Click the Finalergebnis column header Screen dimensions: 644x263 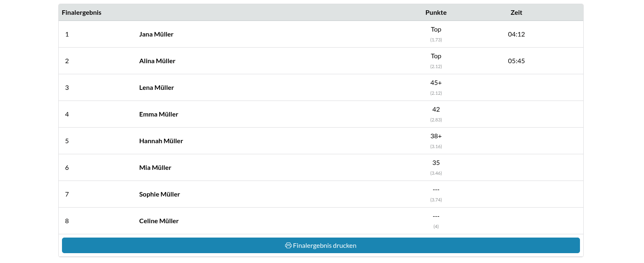[81, 13]
